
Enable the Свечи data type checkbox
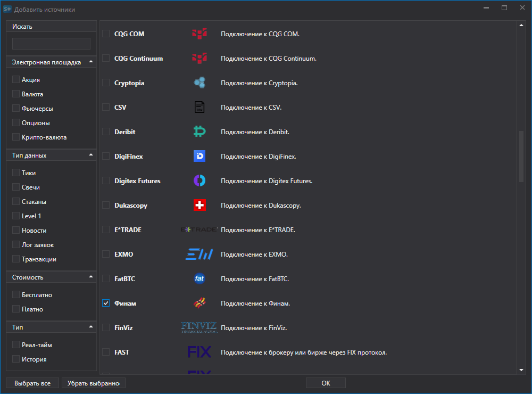click(x=16, y=187)
